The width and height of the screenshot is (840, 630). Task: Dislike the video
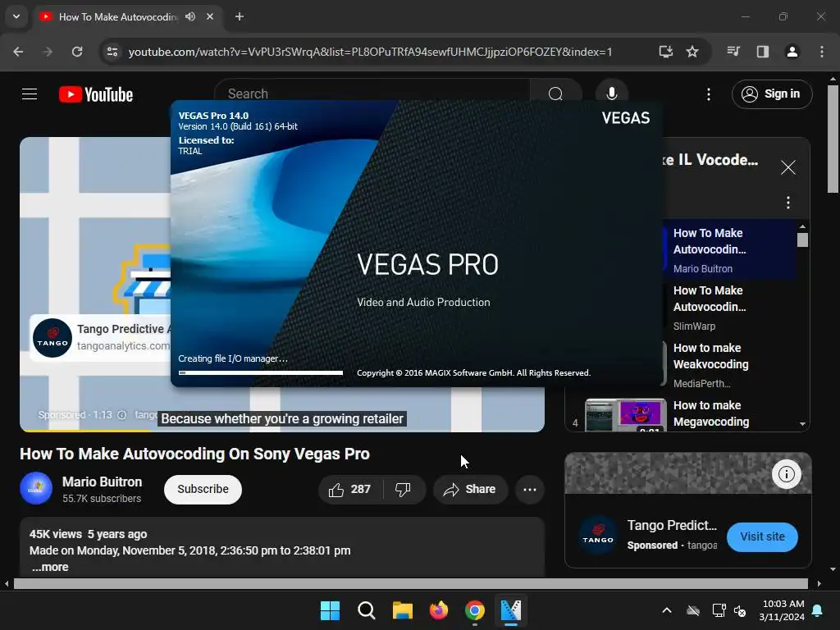click(x=404, y=489)
